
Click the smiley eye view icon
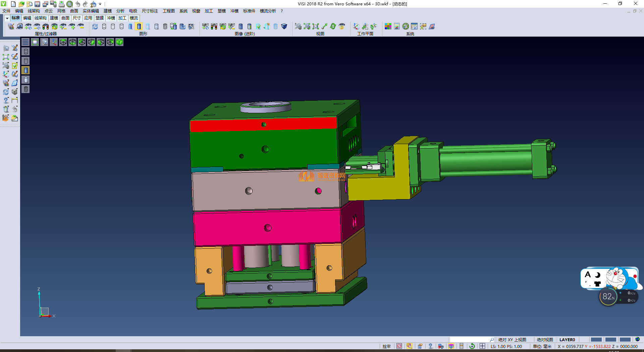click(342, 27)
